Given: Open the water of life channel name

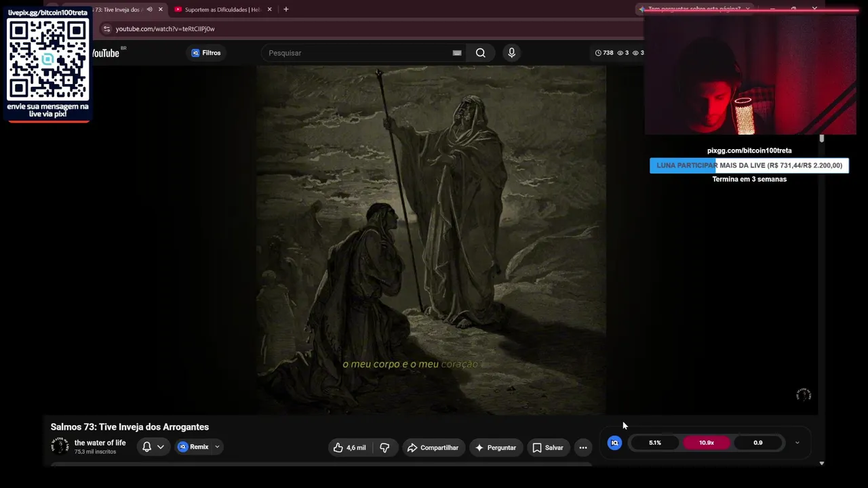Looking at the screenshot, I should point(100,443).
